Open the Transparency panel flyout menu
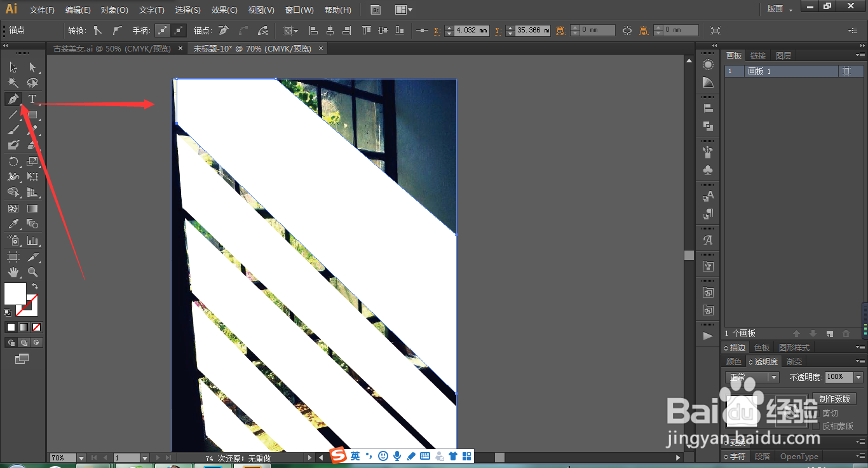This screenshot has height=468, width=868. point(859,361)
